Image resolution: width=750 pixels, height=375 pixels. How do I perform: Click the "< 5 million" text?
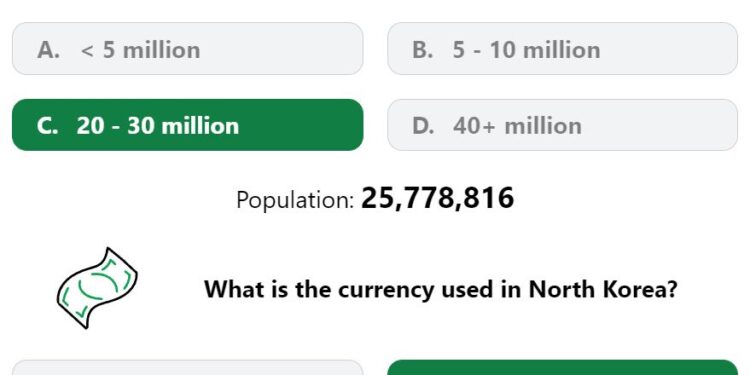point(141,50)
